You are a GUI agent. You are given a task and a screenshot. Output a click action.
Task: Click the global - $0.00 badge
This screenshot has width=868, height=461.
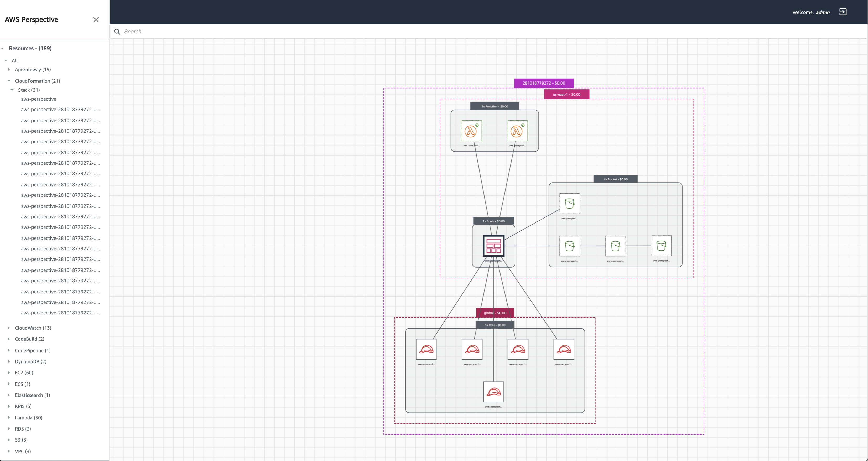click(x=495, y=313)
